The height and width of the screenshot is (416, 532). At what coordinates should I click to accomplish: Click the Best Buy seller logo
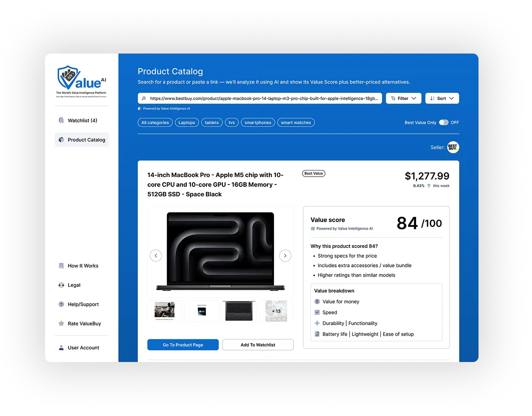[453, 147]
